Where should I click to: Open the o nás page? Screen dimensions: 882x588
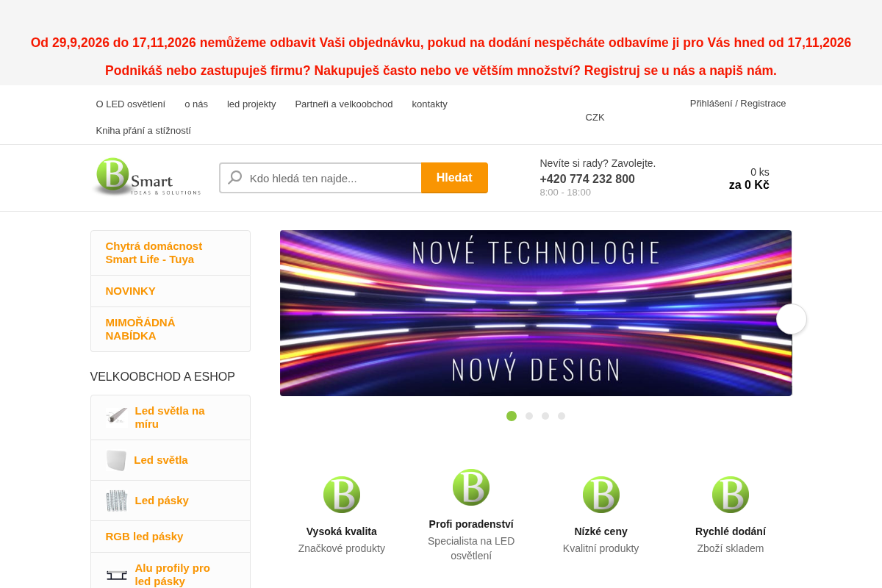196,104
